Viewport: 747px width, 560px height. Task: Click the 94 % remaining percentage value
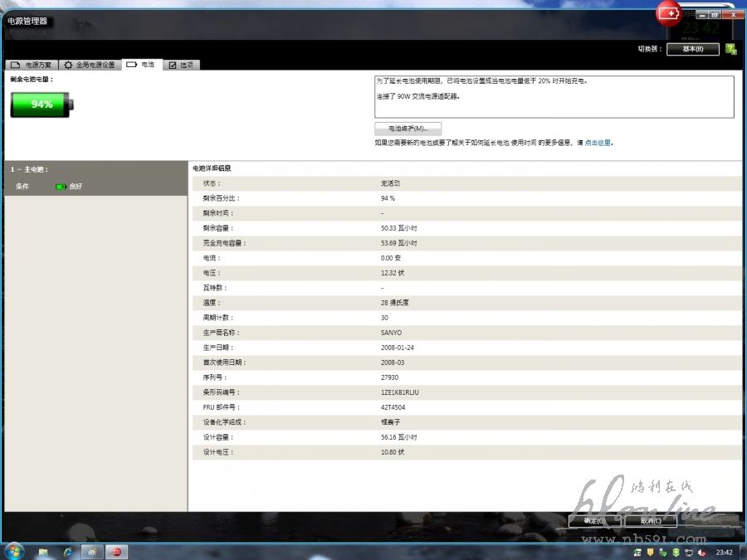coord(388,198)
